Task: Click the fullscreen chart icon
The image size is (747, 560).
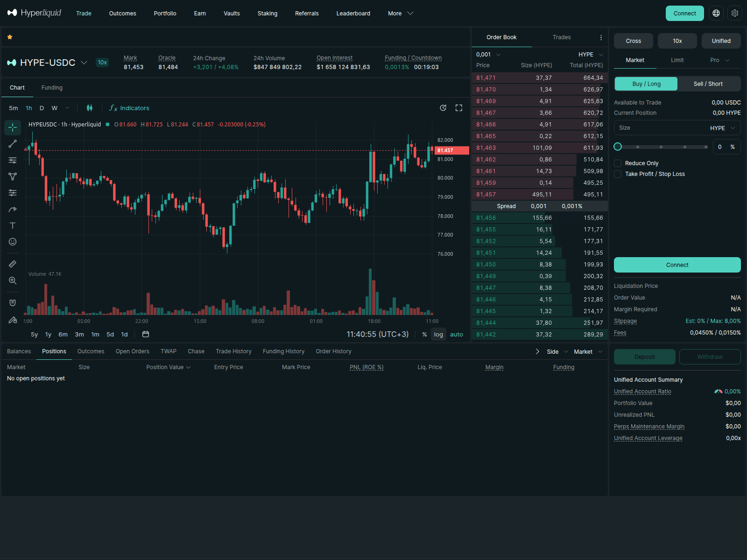Action: coord(459,108)
